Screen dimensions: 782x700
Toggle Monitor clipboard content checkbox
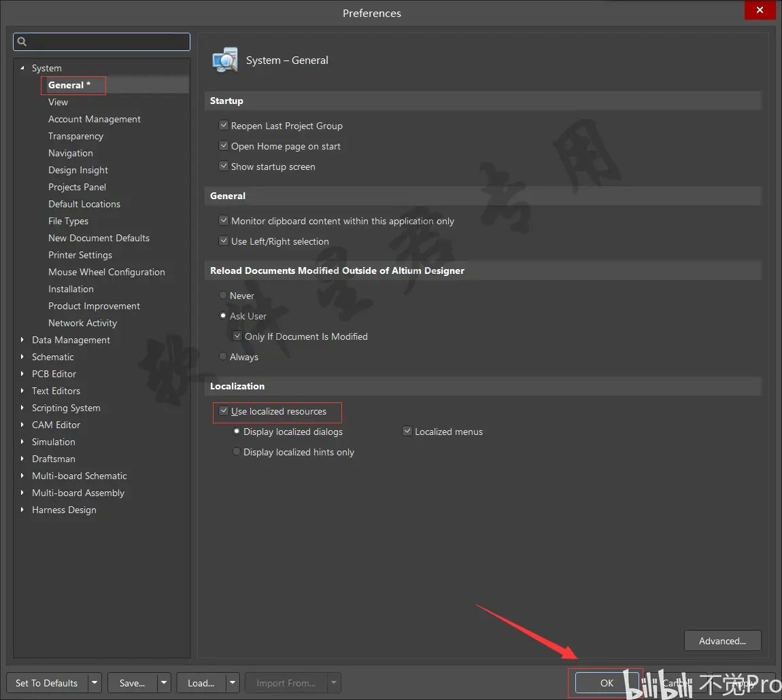tap(224, 220)
